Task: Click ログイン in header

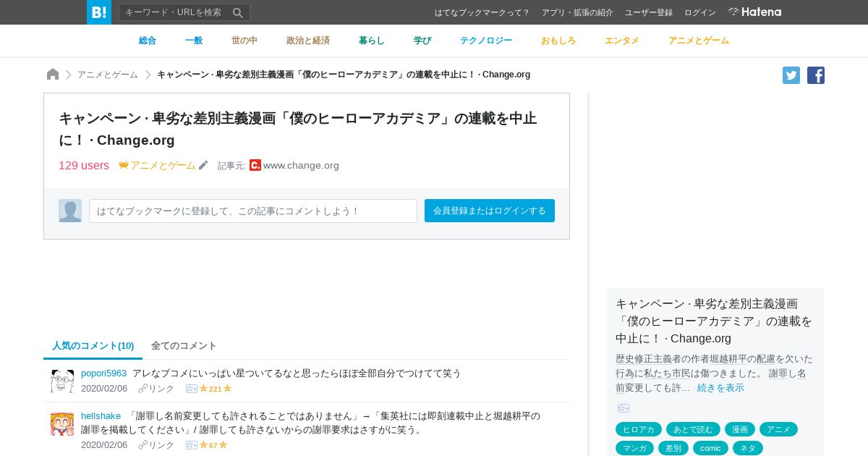Action: point(700,12)
